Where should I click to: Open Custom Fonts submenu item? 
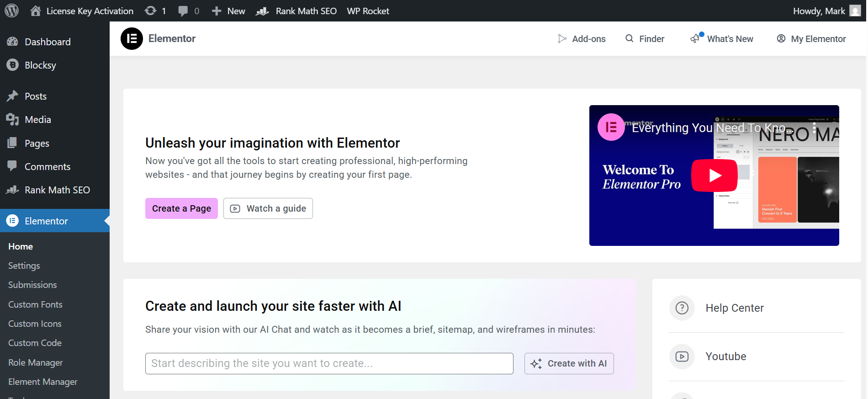35,304
